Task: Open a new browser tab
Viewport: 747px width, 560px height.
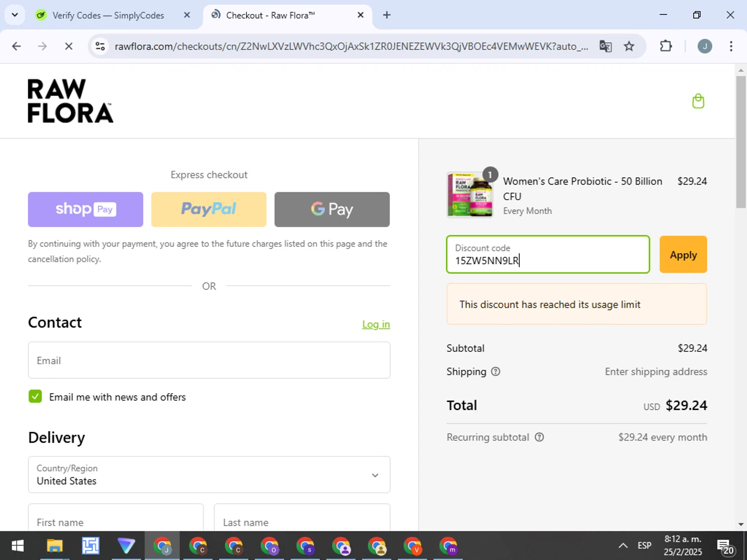Action: click(386, 15)
